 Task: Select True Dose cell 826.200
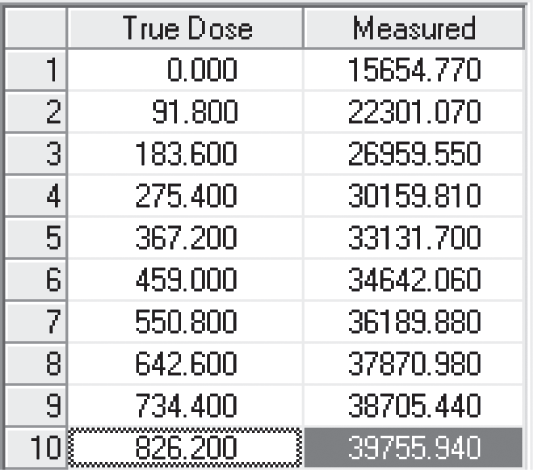click(185, 447)
